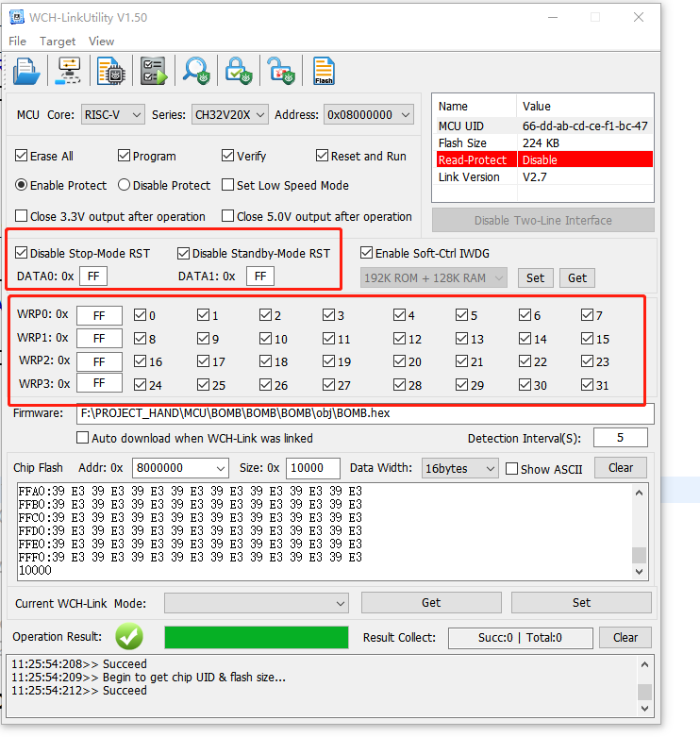
Task: Toggle Auto download when WCH-Link was linked
Action: (x=82, y=438)
